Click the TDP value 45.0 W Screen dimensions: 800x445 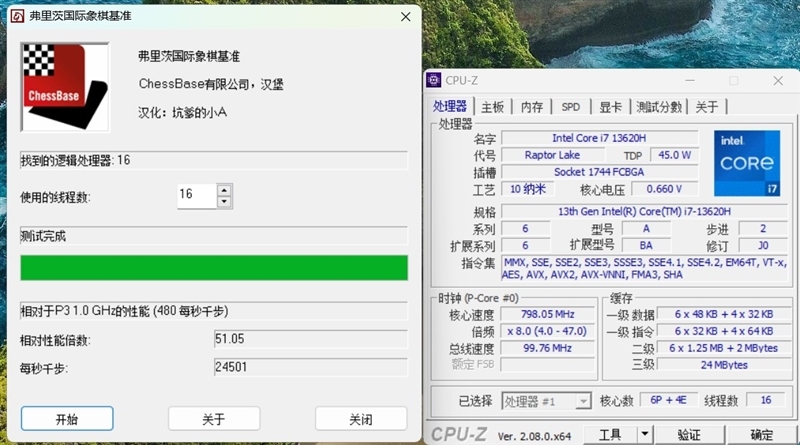pyautogui.click(x=674, y=155)
